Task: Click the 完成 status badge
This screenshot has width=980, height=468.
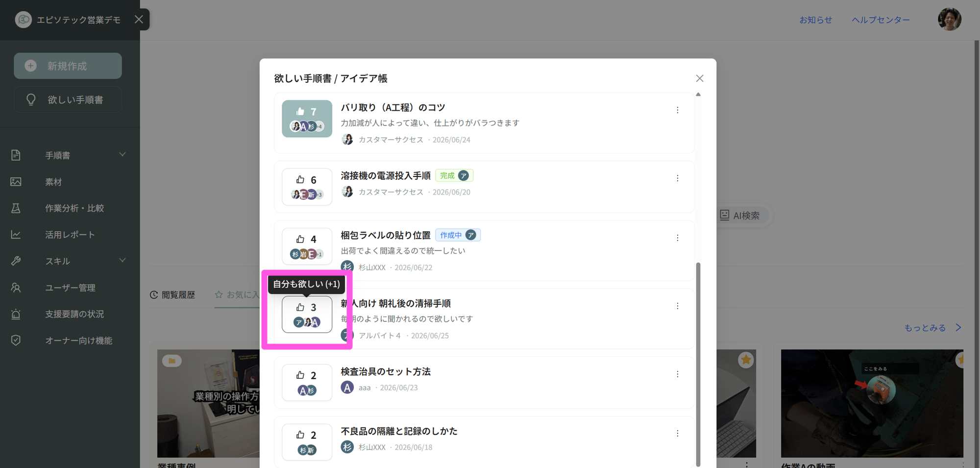Action: pyautogui.click(x=454, y=175)
